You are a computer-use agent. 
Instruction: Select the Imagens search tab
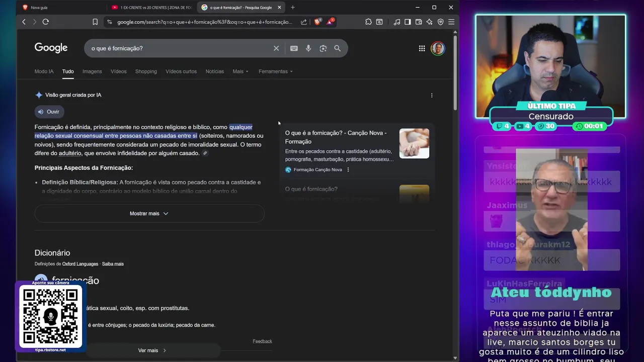pyautogui.click(x=92, y=71)
